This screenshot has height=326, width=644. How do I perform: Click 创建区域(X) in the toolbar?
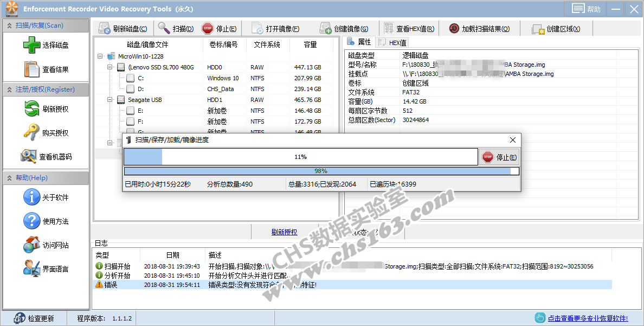pyautogui.click(x=556, y=28)
